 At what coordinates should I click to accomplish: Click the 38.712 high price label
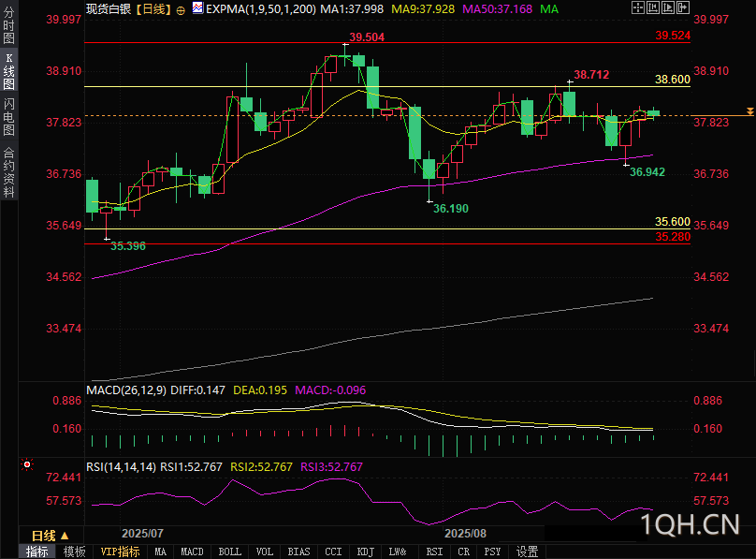click(591, 75)
